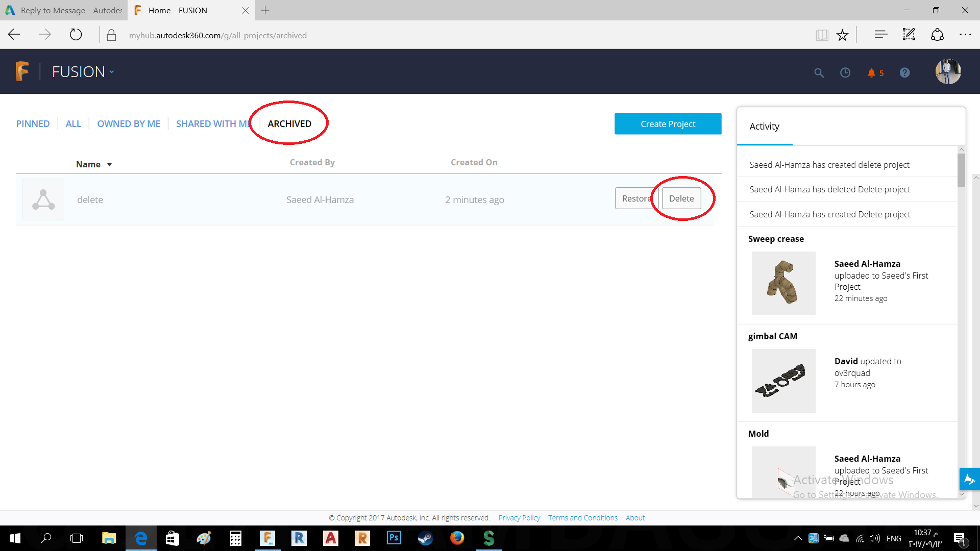Launch Steam from the taskbar
This screenshot has height=551, width=980.
[425, 538]
